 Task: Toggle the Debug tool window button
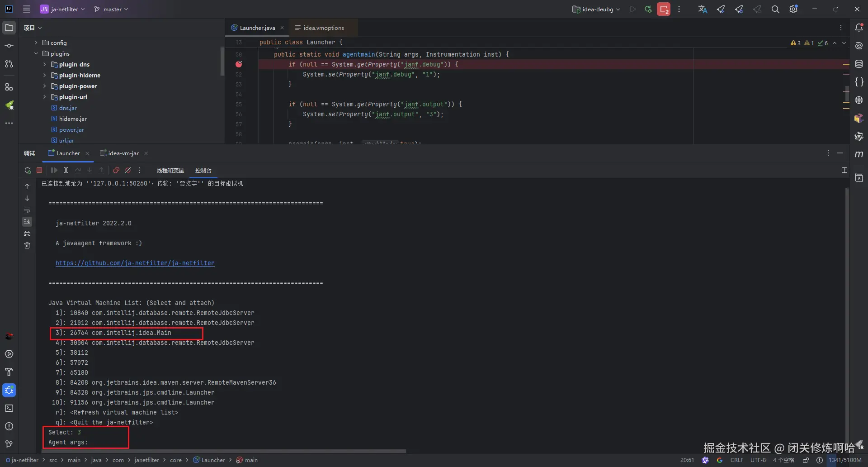pyautogui.click(x=9, y=390)
